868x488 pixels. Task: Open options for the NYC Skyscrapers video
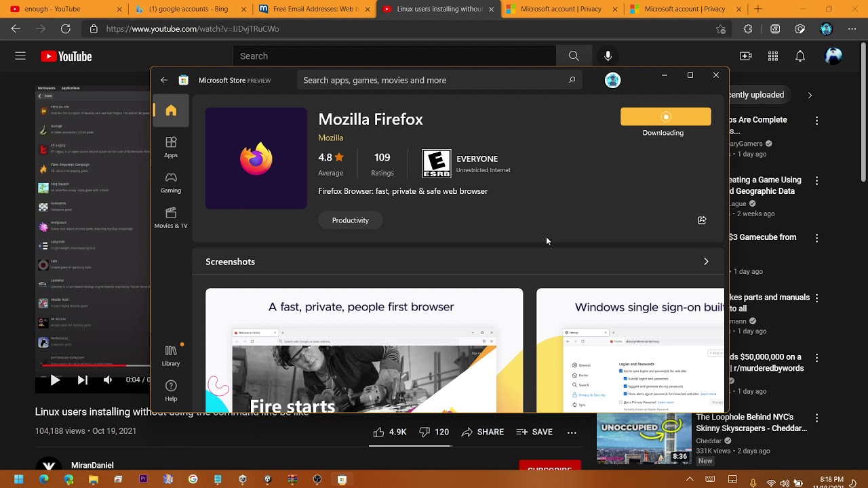(x=816, y=419)
